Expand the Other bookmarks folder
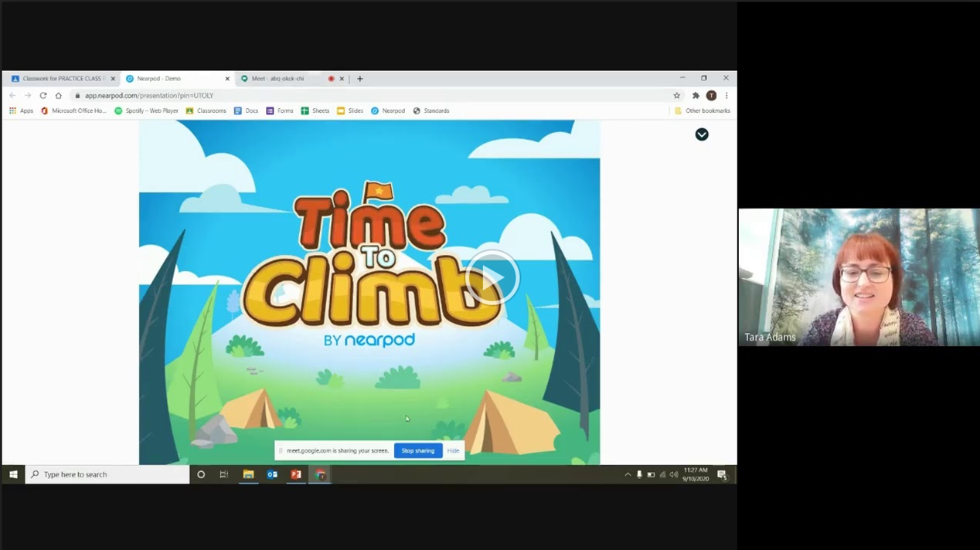This screenshot has width=980, height=550. pos(702,111)
